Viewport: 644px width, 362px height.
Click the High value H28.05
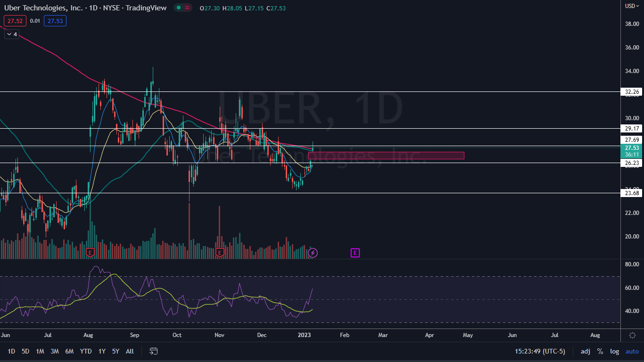[232, 8]
